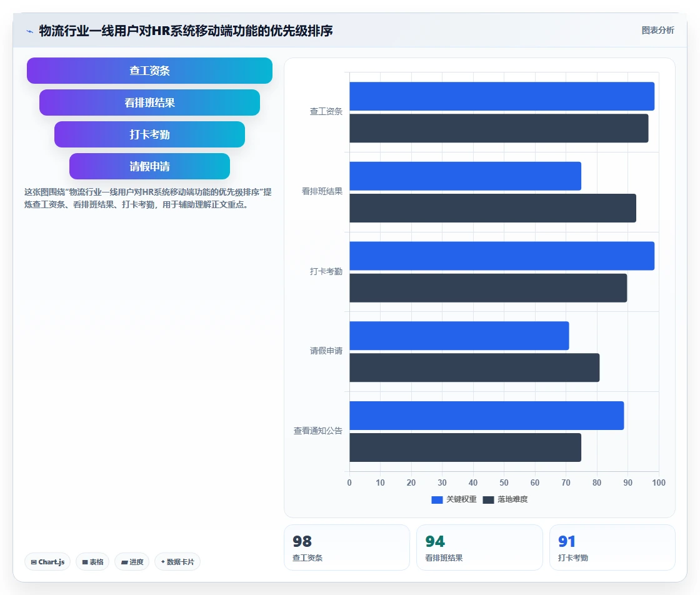Toggle the 关键权重 legend swatch
Screen dimensions: 700x595
point(437,499)
